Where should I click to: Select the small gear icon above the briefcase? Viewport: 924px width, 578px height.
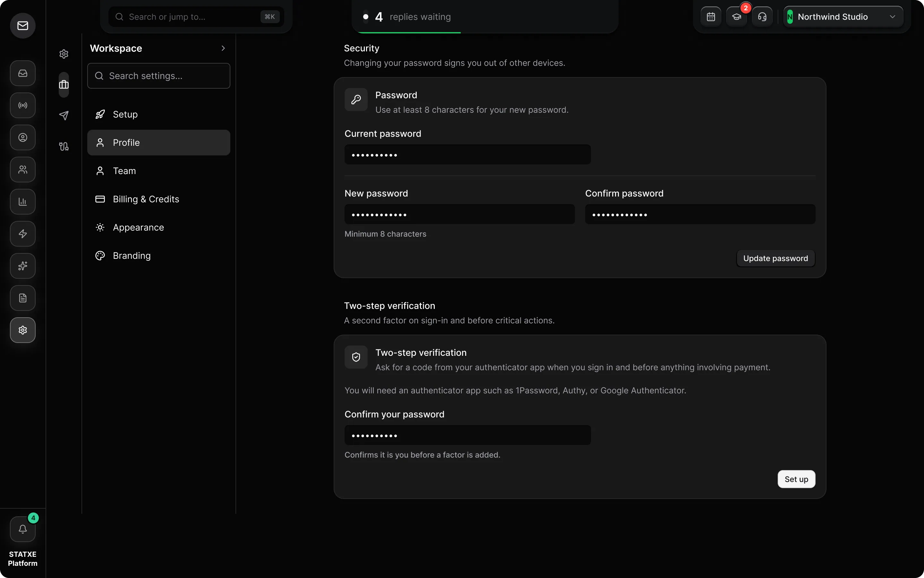64,54
